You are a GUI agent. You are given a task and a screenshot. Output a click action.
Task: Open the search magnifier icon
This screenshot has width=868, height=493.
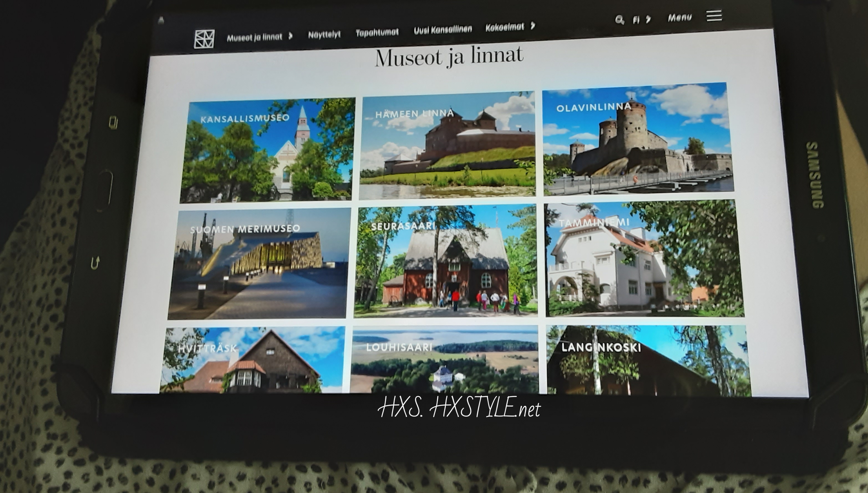[619, 20]
